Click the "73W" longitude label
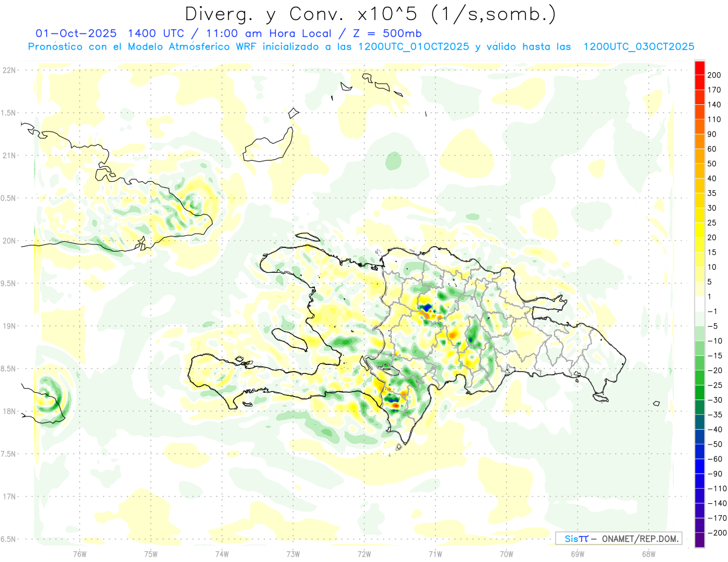This screenshot has width=728, height=562. (x=293, y=554)
